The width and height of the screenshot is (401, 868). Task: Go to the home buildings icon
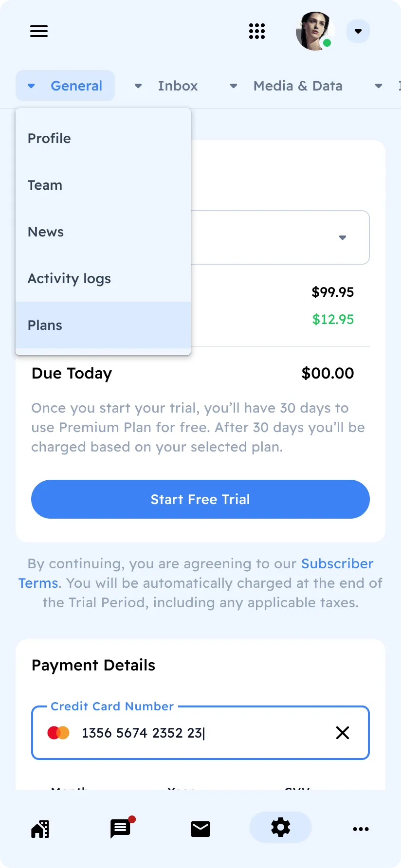(x=40, y=829)
